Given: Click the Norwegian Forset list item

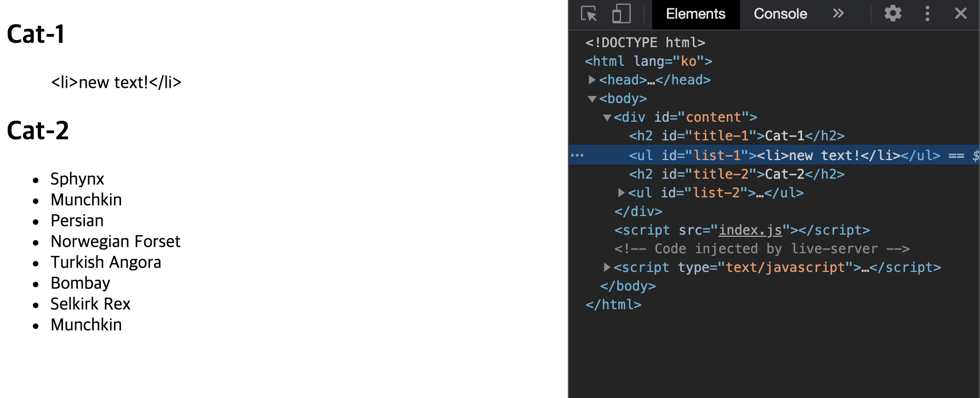Looking at the screenshot, I should click(115, 241).
